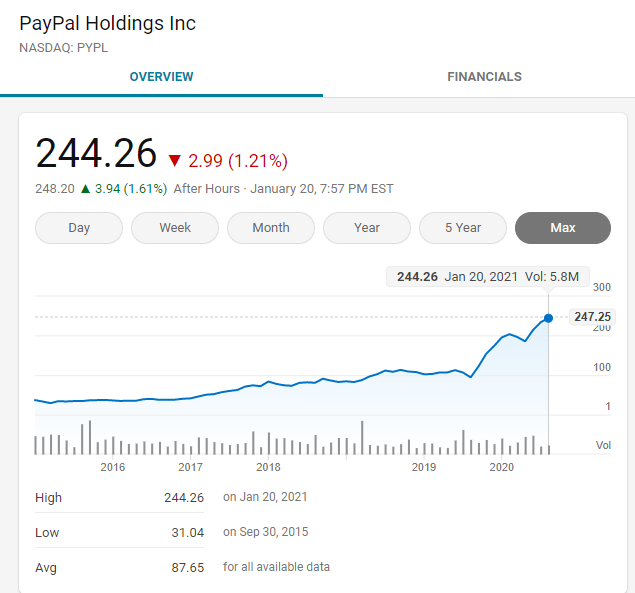Image resolution: width=635 pixels, height=593 pixels.
Task: Click the blue data point marker on chart
Action: click(x=548, y=318)
